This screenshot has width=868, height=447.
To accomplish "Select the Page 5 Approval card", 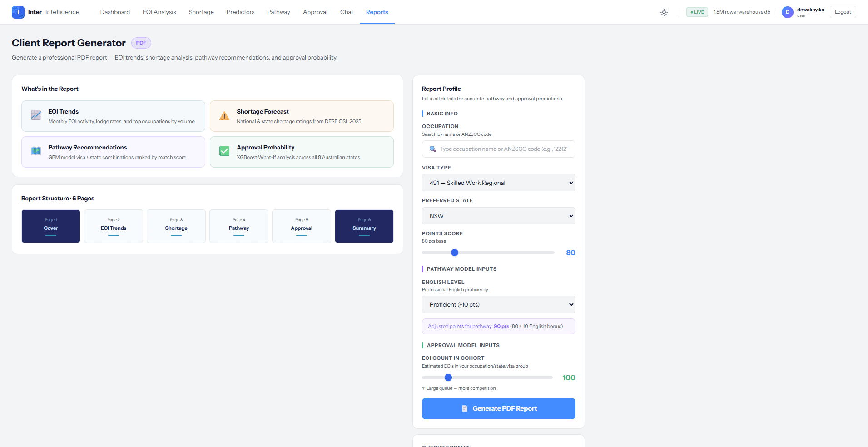I will point(302,226).
